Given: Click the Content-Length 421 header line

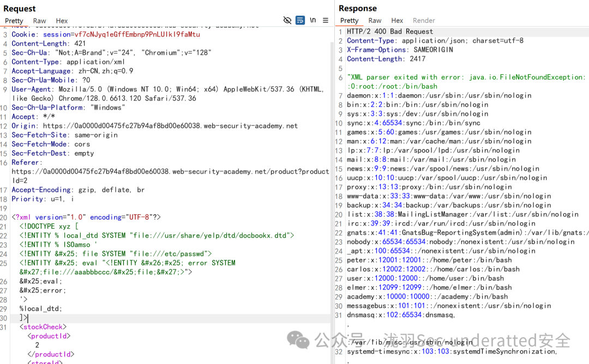Looking at the screenshot, I should pos(49,44).
